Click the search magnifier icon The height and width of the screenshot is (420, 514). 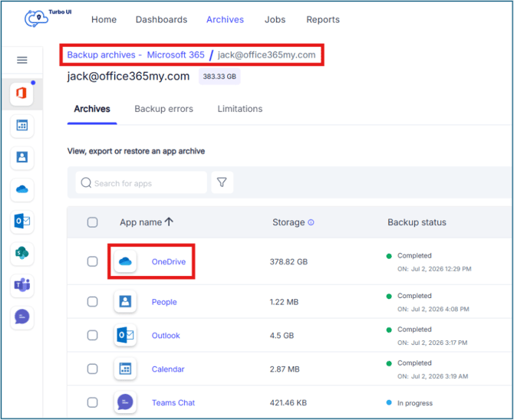86,183
